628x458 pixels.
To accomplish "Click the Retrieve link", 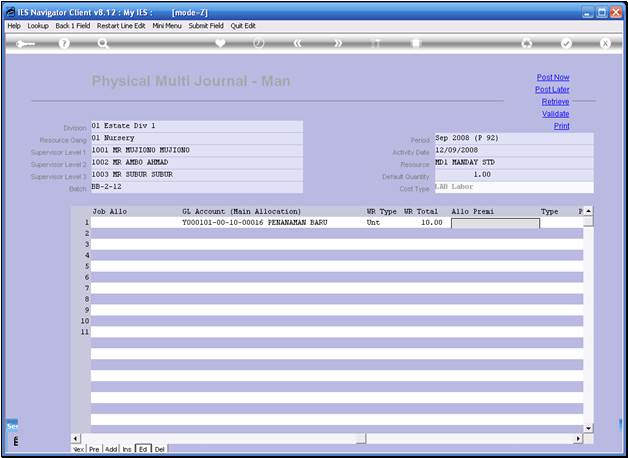I will click(555, 102).
